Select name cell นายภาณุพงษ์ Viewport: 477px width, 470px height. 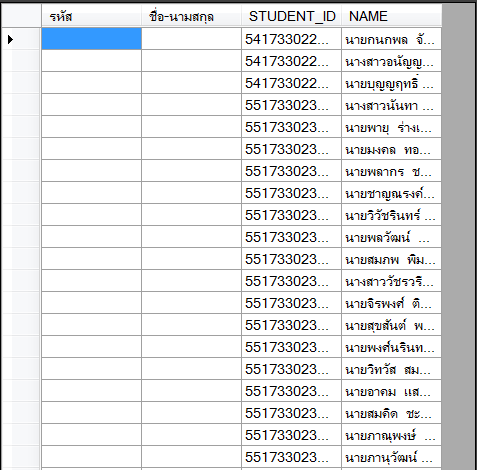(391, 435)
